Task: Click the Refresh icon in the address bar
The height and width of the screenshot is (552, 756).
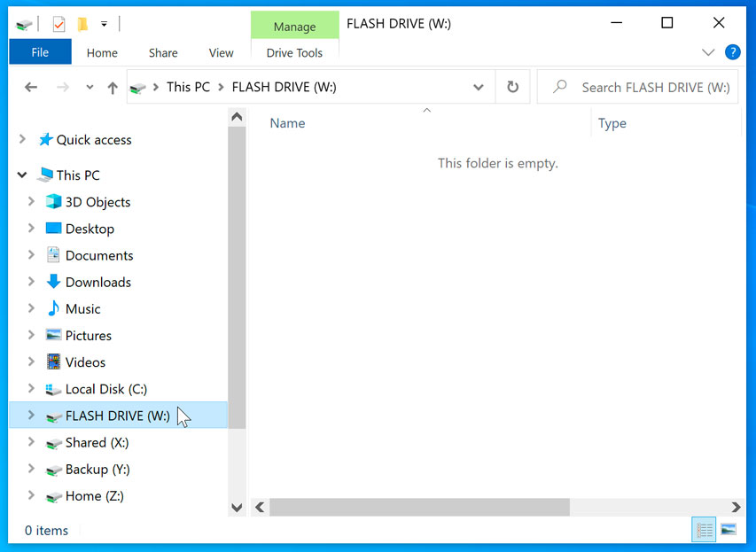Action: (x=512, y=86)
